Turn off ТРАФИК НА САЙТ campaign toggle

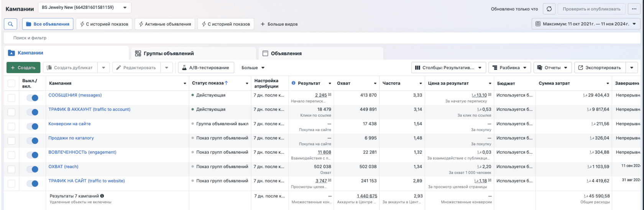coord(33,184)
